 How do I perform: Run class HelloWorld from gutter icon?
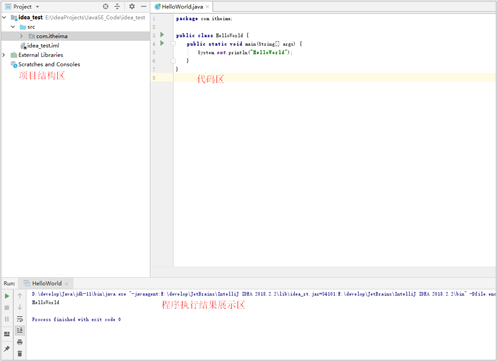coord(162,35)
